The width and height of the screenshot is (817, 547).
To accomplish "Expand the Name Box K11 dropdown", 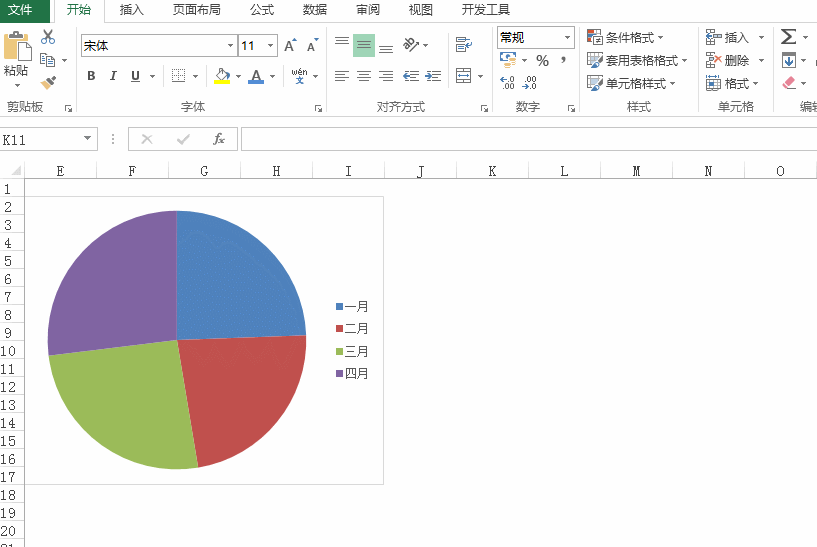I will 87,139.
